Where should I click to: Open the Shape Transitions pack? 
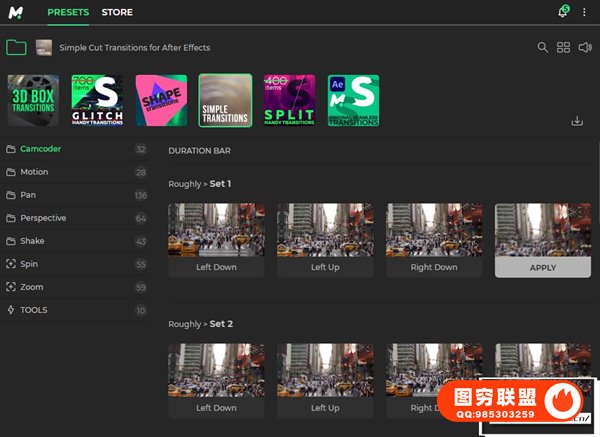[161, 101]
